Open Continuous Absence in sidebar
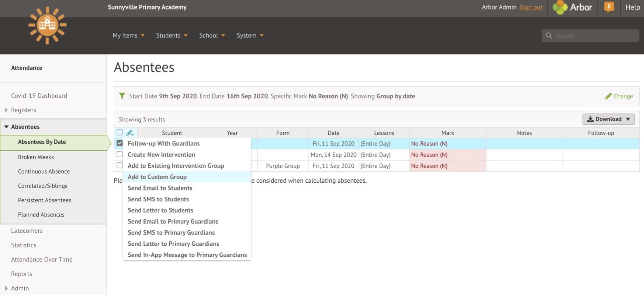This screenshot has width=644, height=295. pos(44,171)
